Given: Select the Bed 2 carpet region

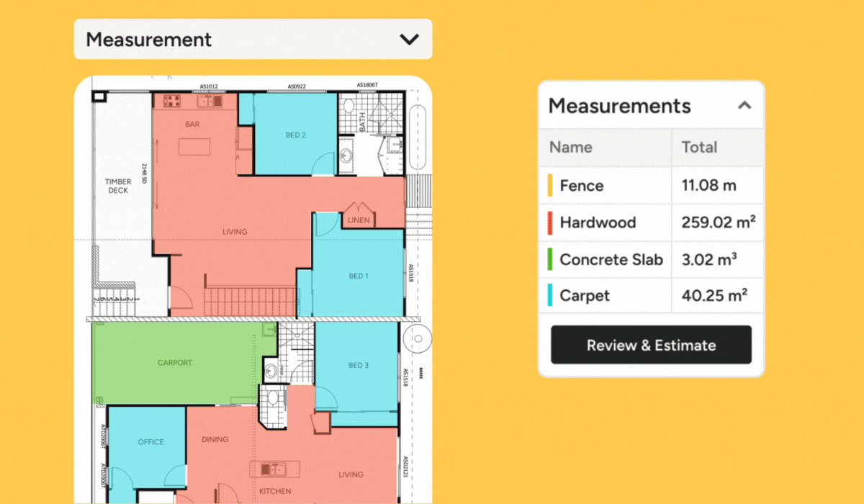Looking at the screenshot, I should (296, 135).
